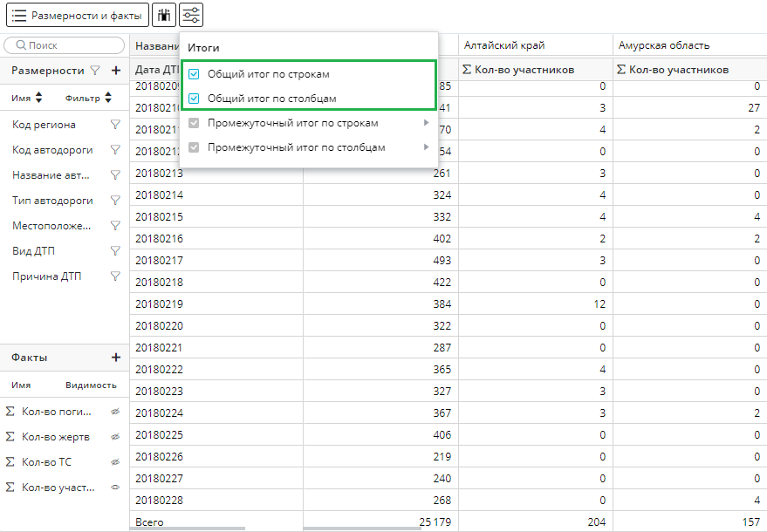Expand Промежуточный итог по строкам submenu
Image resolution: width=767 pixels, height=532 pixels.
(426, 124)
